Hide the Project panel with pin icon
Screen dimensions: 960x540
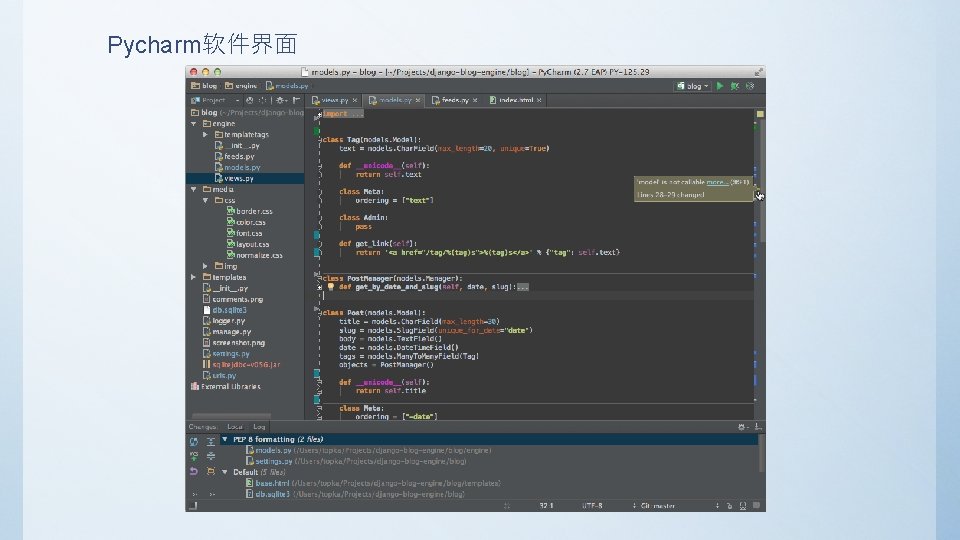pyautogui.click(x=296, y=100)
